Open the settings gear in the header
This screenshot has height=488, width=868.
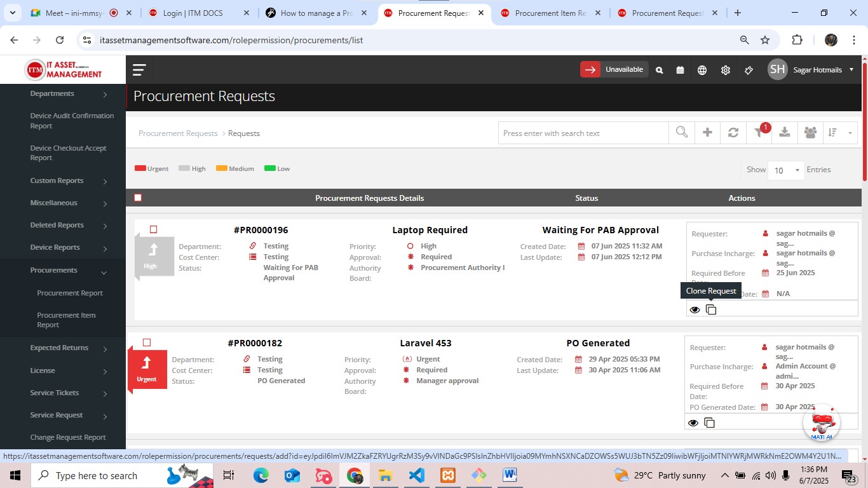[725, 70]
